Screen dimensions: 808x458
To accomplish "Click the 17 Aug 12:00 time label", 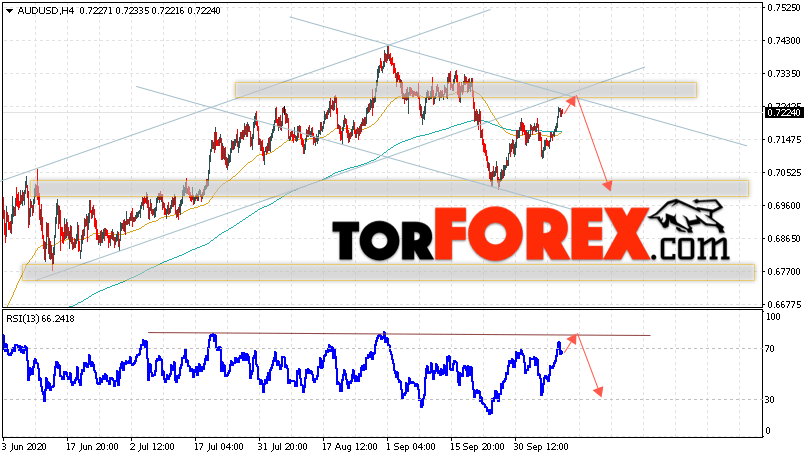I will pos(349,447).
